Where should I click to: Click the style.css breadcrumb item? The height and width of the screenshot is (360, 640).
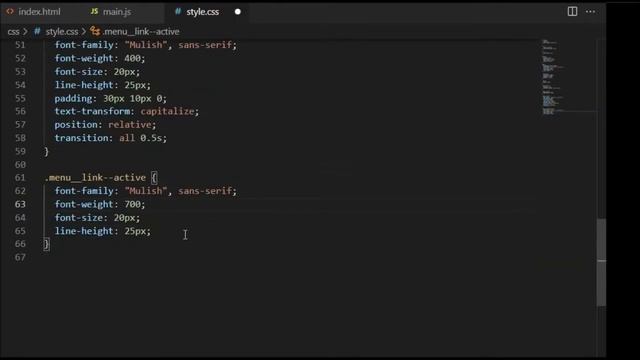coord(62,31)
